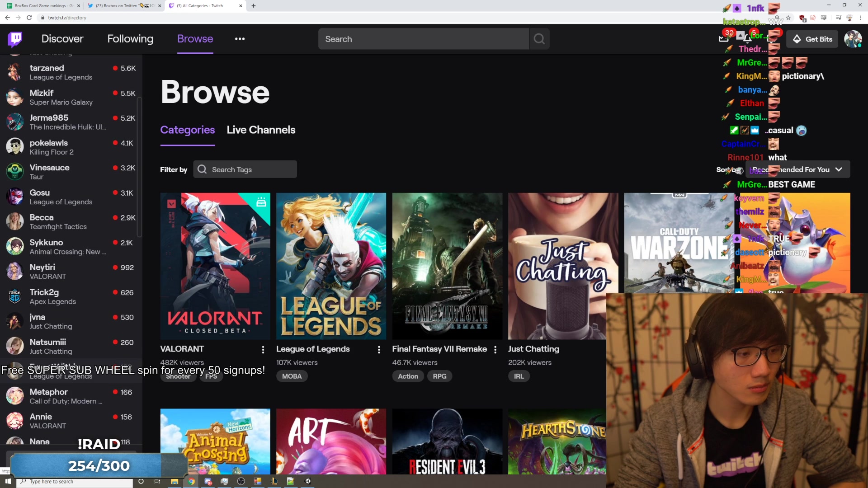Open the Windows Start menu
868x488 pixels.
[x=8, y=481]
